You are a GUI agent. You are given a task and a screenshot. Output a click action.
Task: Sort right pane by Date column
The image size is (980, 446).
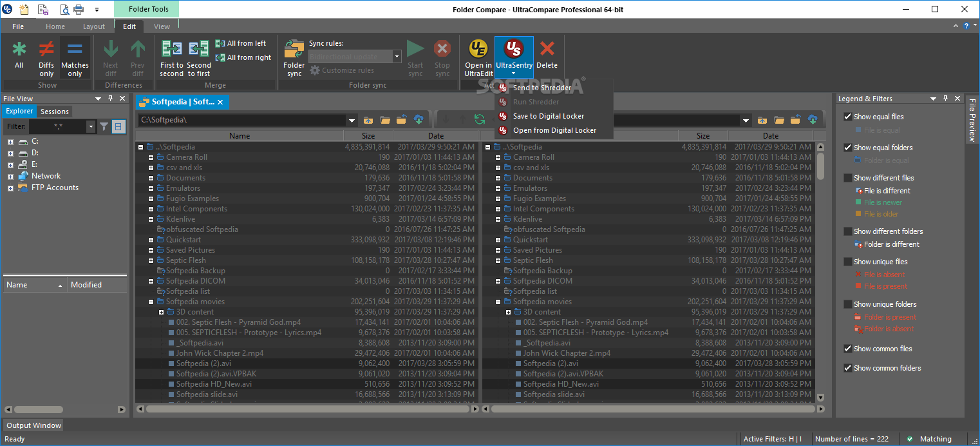[771, 136]
